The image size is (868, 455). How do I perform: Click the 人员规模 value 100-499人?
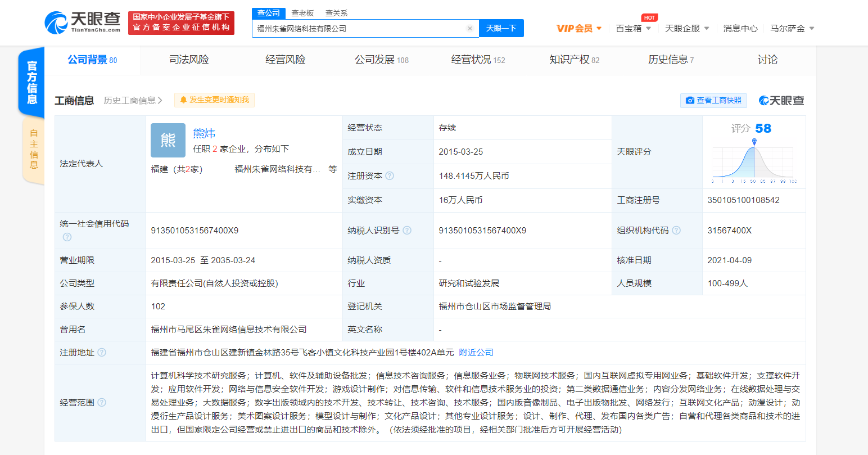pyautogui.click(x=727, y=283)
